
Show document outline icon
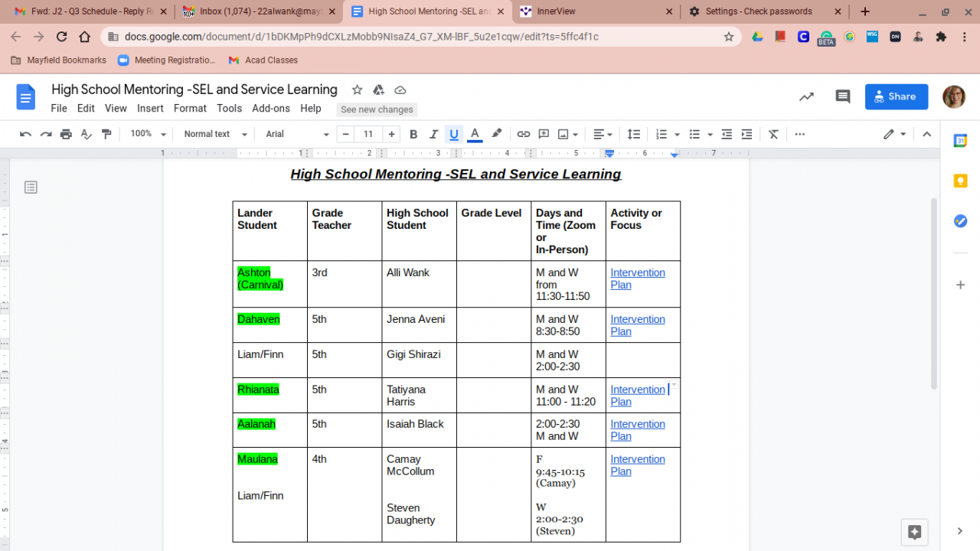[31, 187]
